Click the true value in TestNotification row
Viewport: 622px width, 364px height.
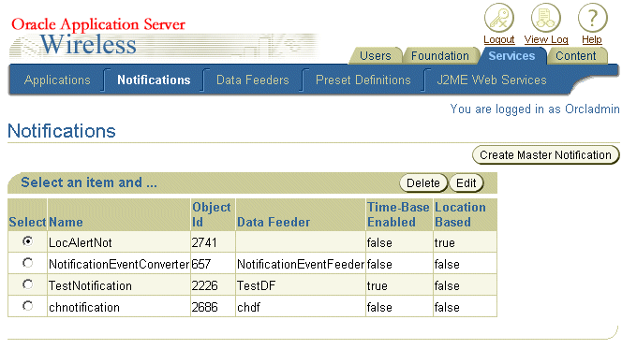coord(378,286)
